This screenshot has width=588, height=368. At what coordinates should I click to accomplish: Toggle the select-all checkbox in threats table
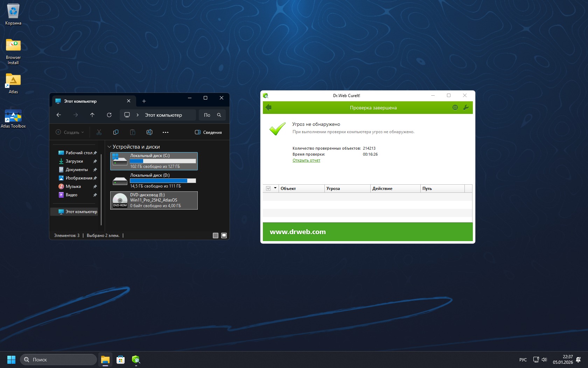tap(268, 189)
